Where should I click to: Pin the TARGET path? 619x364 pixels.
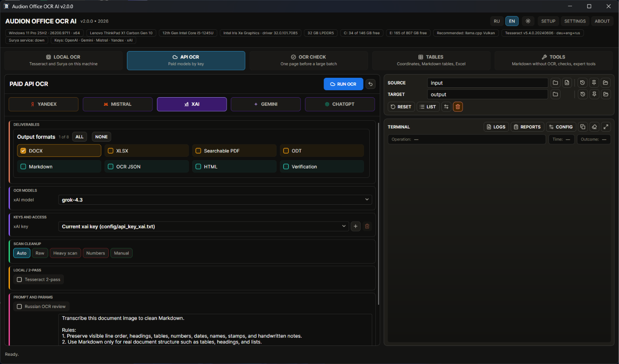(x=594, y=94)
